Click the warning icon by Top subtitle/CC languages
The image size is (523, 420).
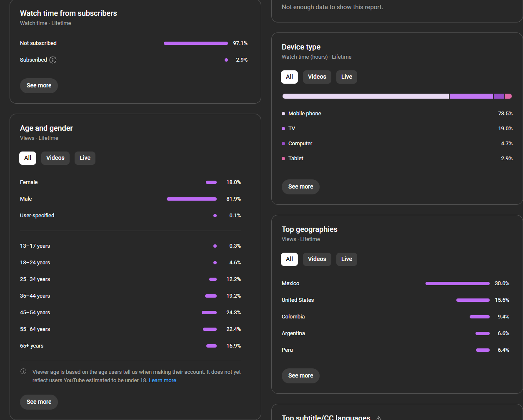(379, 418)
